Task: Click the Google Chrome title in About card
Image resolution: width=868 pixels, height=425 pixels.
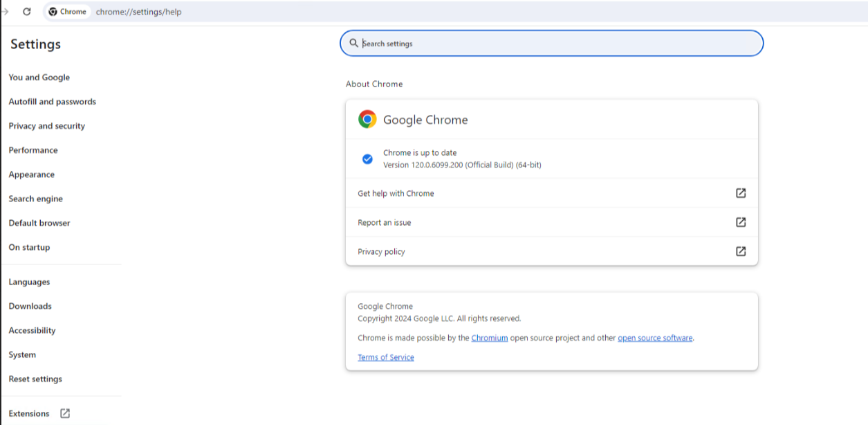Action: pos(425,120)
